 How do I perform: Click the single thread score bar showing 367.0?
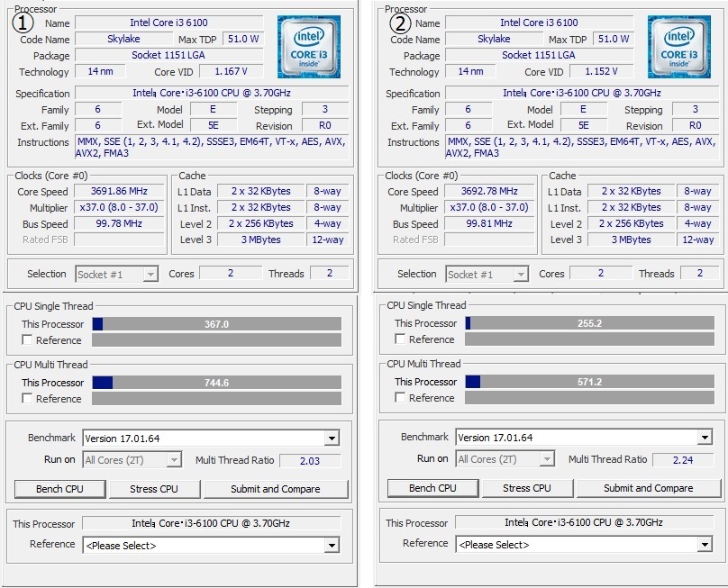point(217,324)
